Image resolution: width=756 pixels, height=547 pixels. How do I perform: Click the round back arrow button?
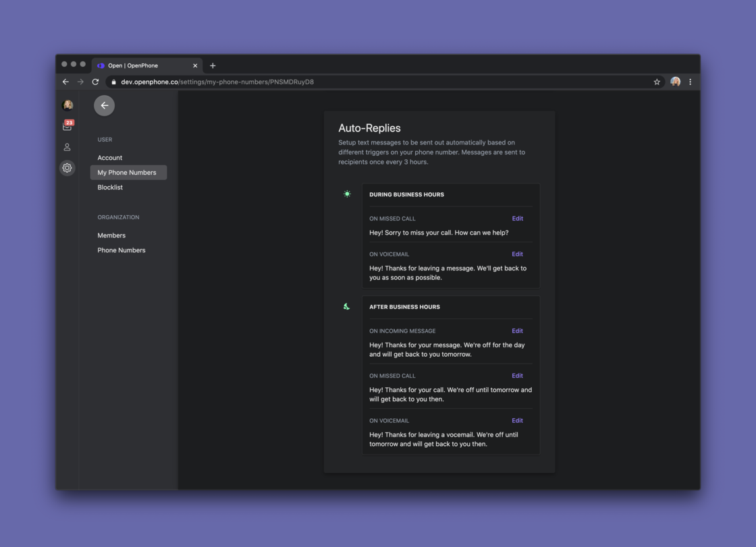tap(104, 105)
